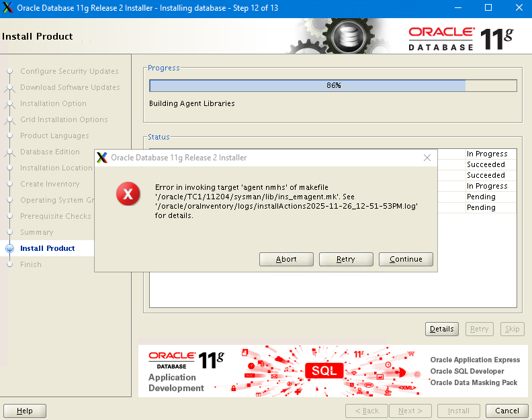Click the red error X icon
The height and width of the screenshot is (420, 532).
128,193
